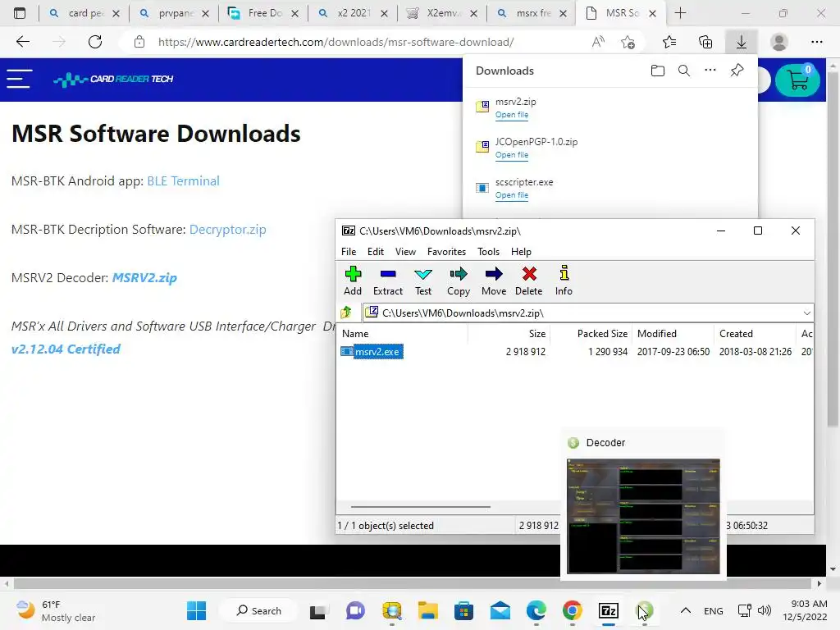840x630 pixels.
Task: Add this page to favorites
Action: click(x=628, y=42)
